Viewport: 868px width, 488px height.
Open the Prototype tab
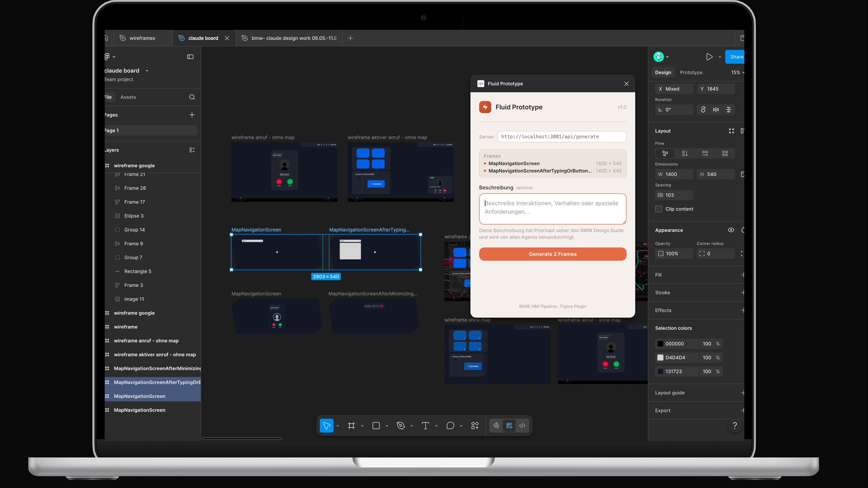[691, 72]
